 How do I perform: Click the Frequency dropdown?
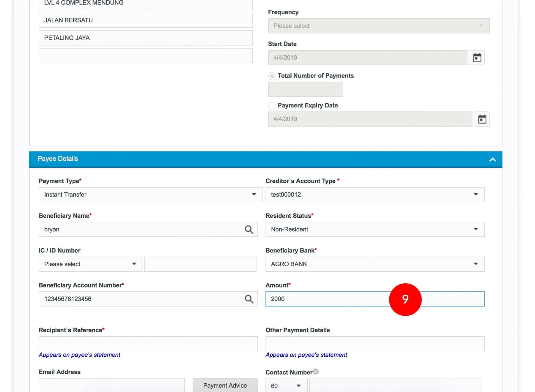pyautogui.click(x=378, y=26)
